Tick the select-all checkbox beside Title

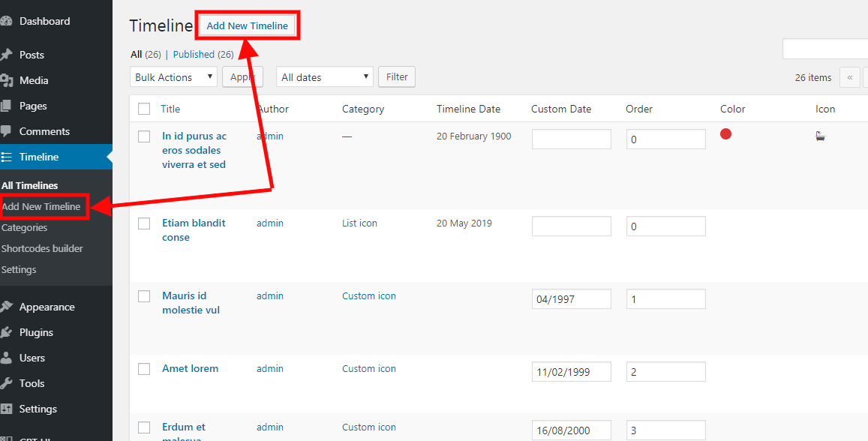click(144, 109)
